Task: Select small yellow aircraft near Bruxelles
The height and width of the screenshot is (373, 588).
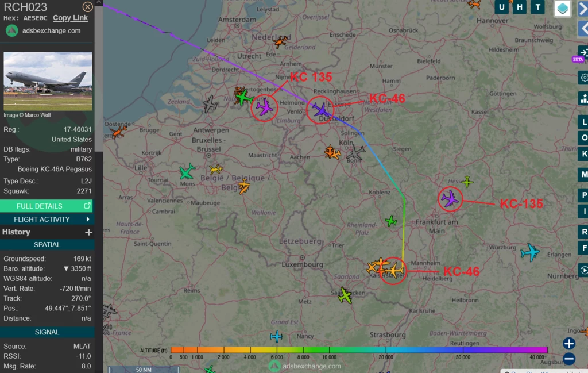Action: [x=216, y=169]
